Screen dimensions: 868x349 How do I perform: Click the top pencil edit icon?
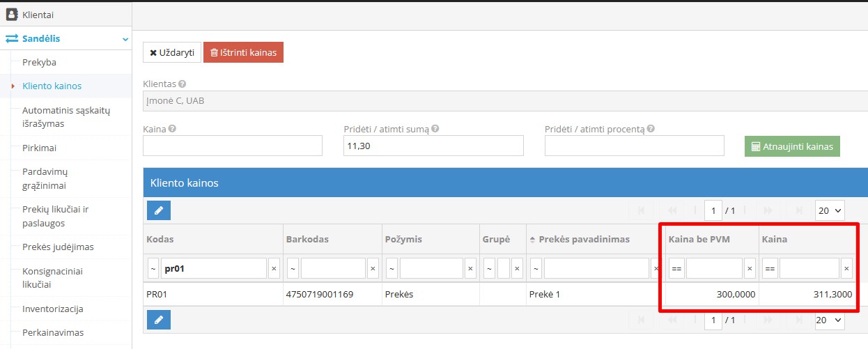point(159,210)
